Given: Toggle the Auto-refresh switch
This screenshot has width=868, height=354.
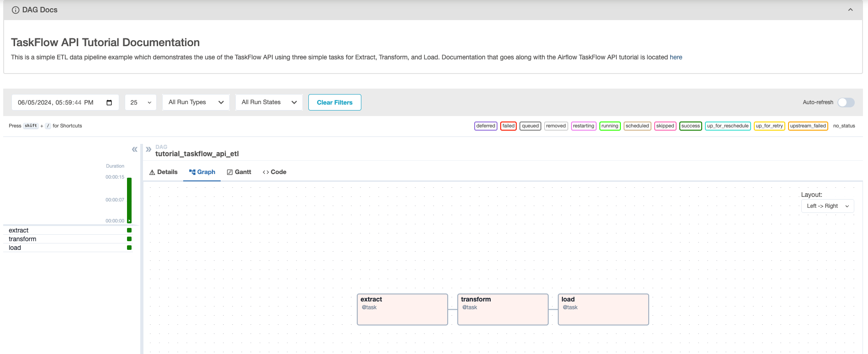Looking at the screenshot, I should click(846, 102).
